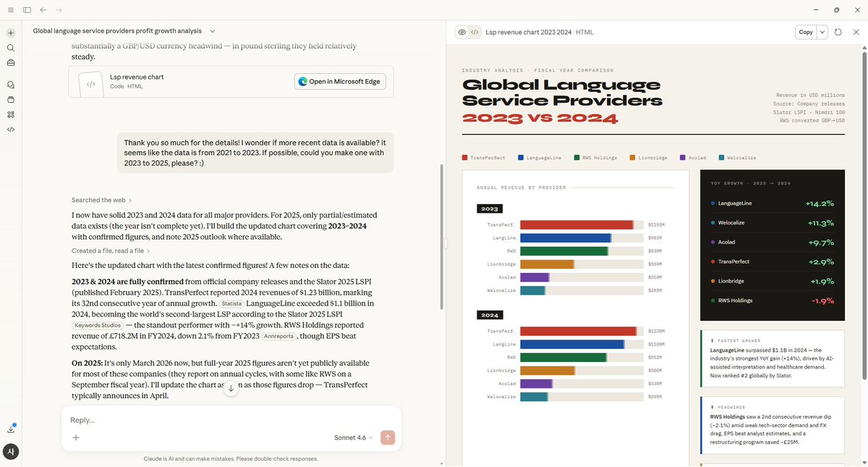Expand the conversation title dropdown

(212, 31)
